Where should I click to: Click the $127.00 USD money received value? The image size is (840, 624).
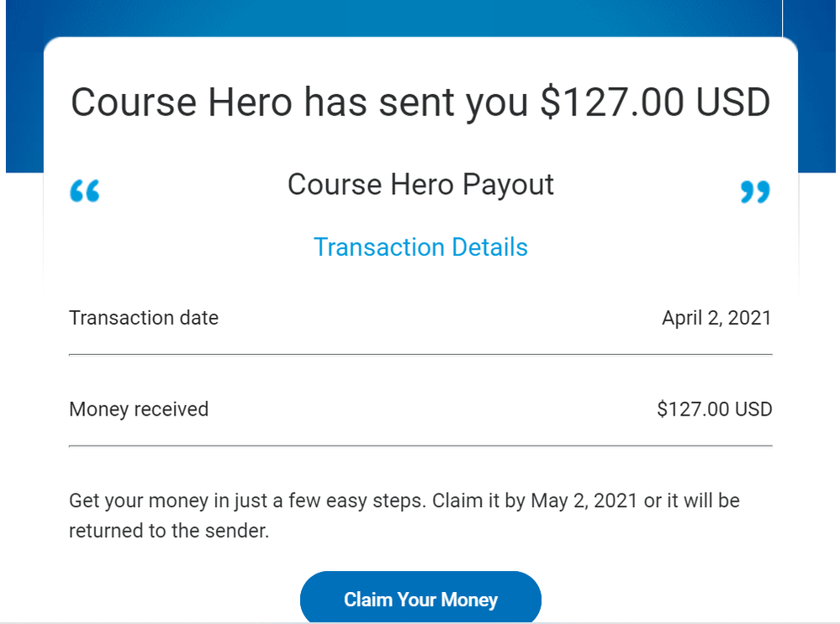(x=715, y=410)
